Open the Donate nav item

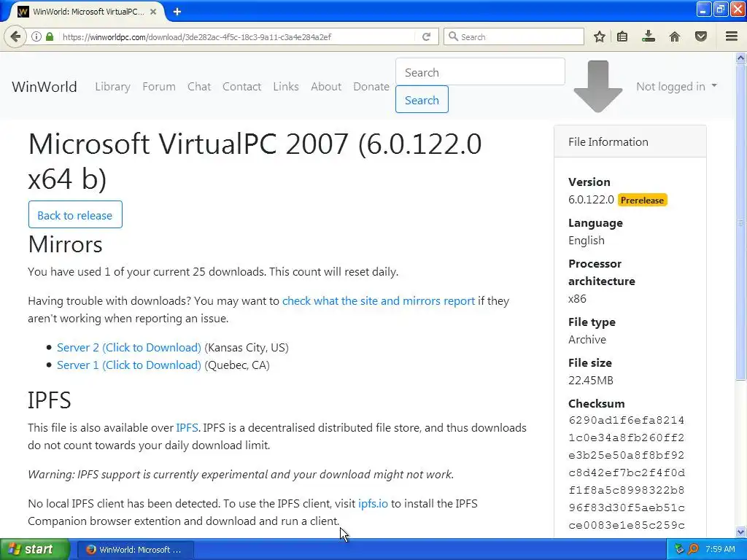click(371, 87)
